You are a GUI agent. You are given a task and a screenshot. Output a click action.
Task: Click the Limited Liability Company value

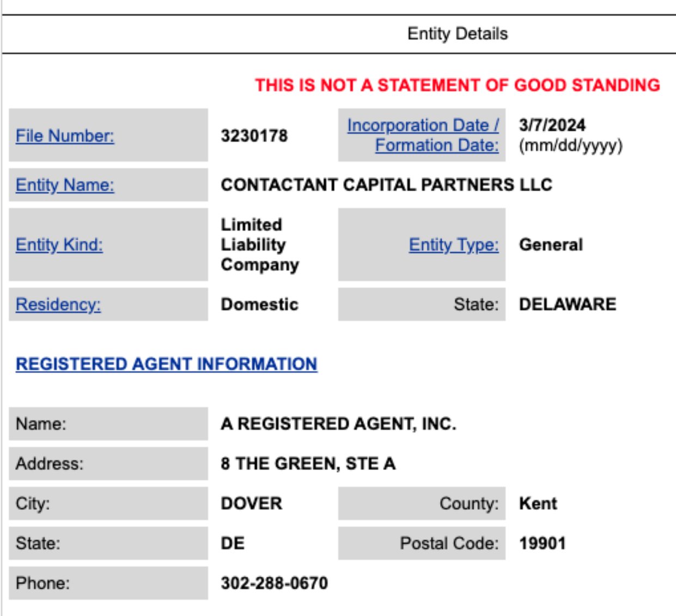[x=260, y=245]
